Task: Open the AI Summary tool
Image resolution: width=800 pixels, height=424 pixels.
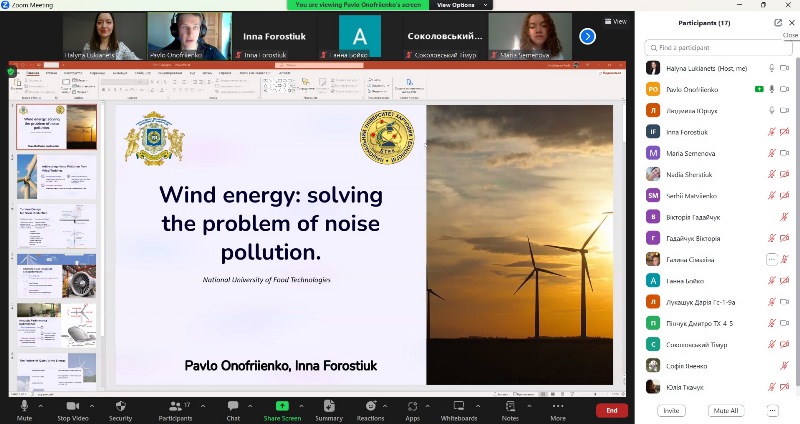Action: click(329, 406)
